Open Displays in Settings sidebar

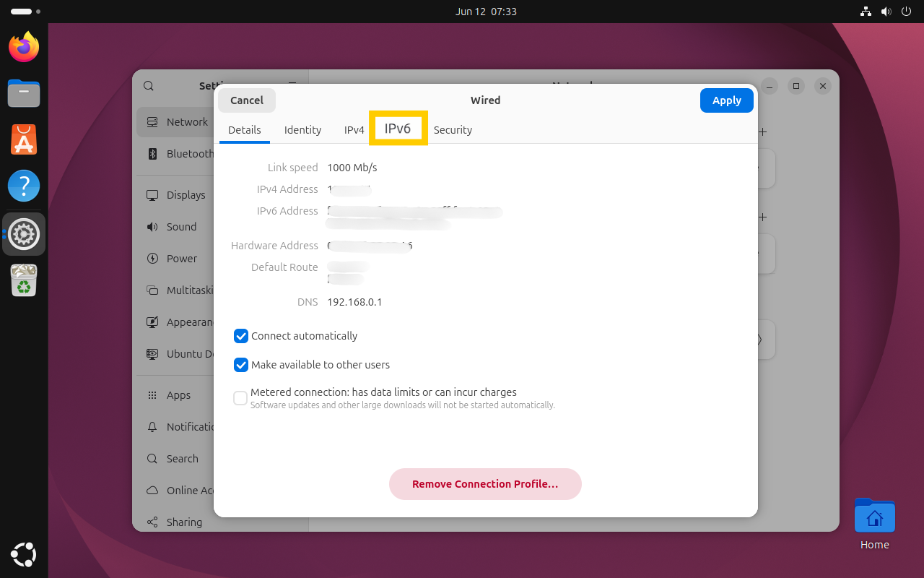(x=175, y=195)
